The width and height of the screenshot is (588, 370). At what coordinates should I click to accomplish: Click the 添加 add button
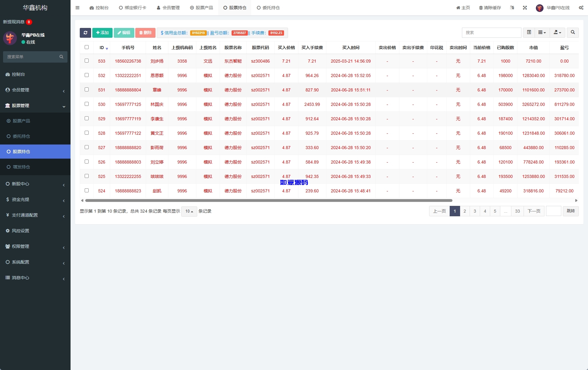coord(102,33)
